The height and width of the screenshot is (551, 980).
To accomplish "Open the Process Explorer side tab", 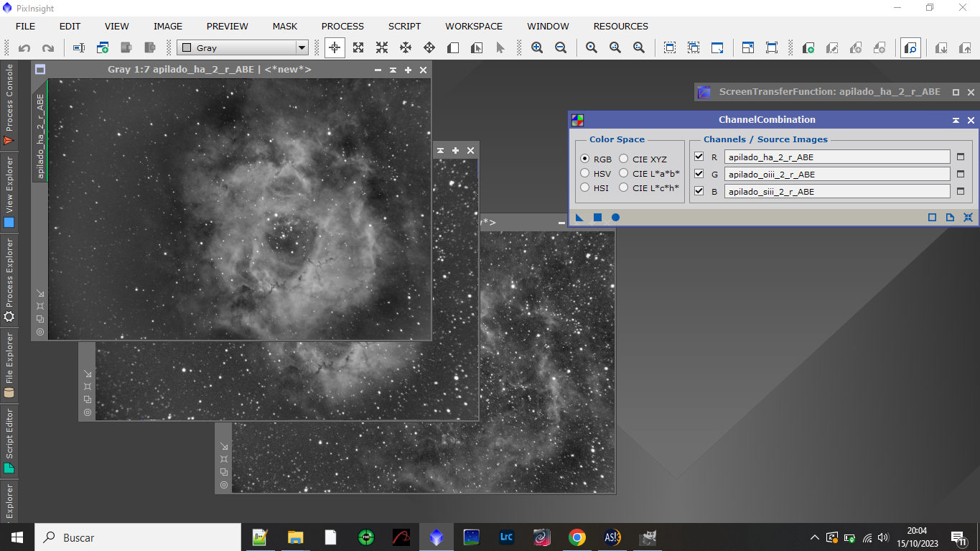I will pyautogui.click(x=9, y=281).
